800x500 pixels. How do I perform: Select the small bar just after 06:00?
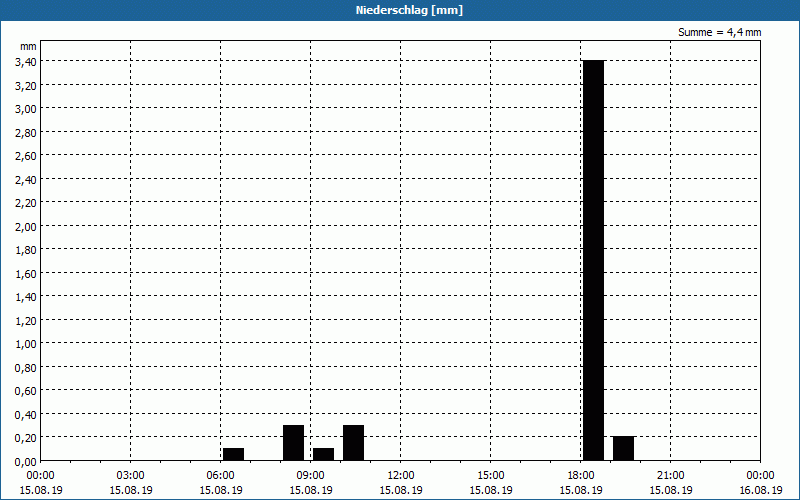tap(234, 454)
